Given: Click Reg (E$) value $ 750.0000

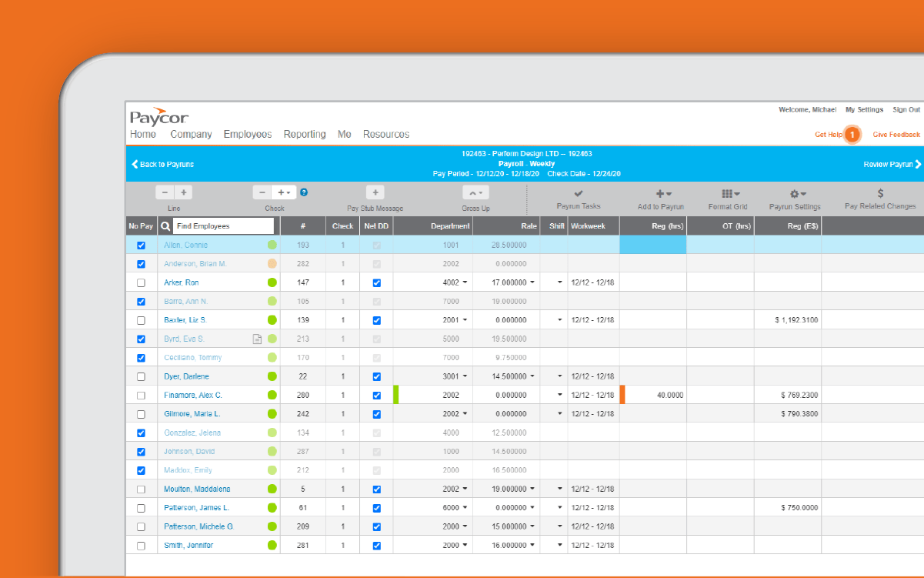Looking at the screenshot, I should pos(799,508).
